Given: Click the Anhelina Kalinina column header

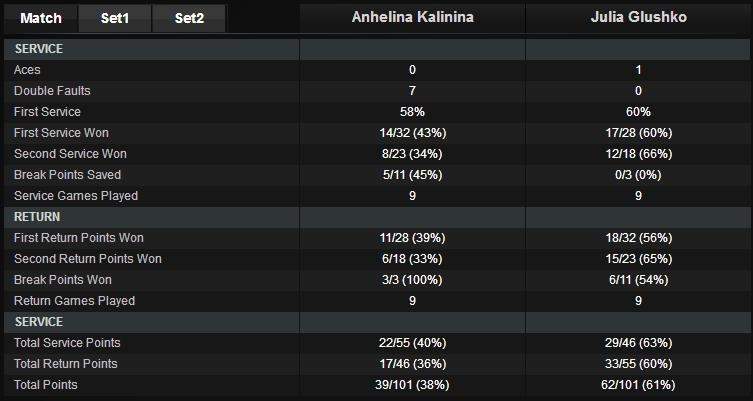Looking at the screenshot, I should click(412, 18).
